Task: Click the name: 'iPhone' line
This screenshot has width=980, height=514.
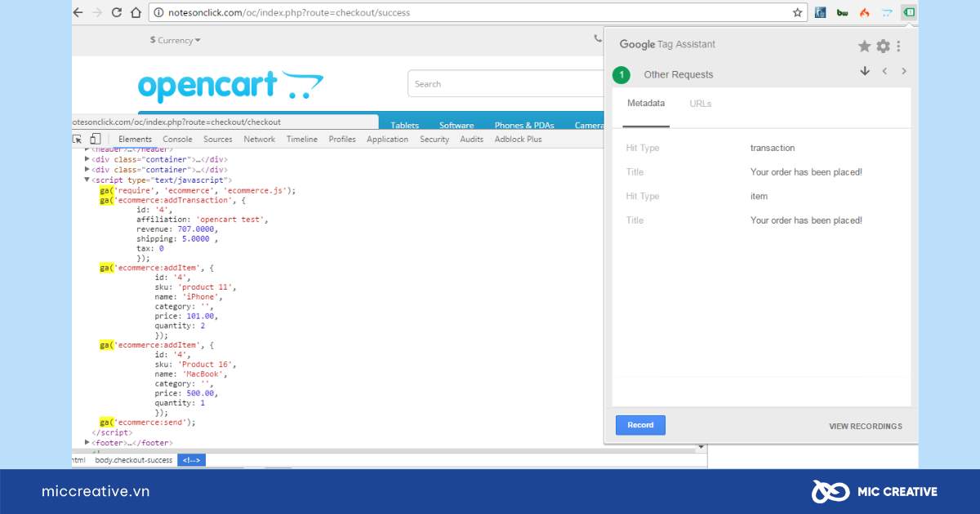Action: pos(189,297)
